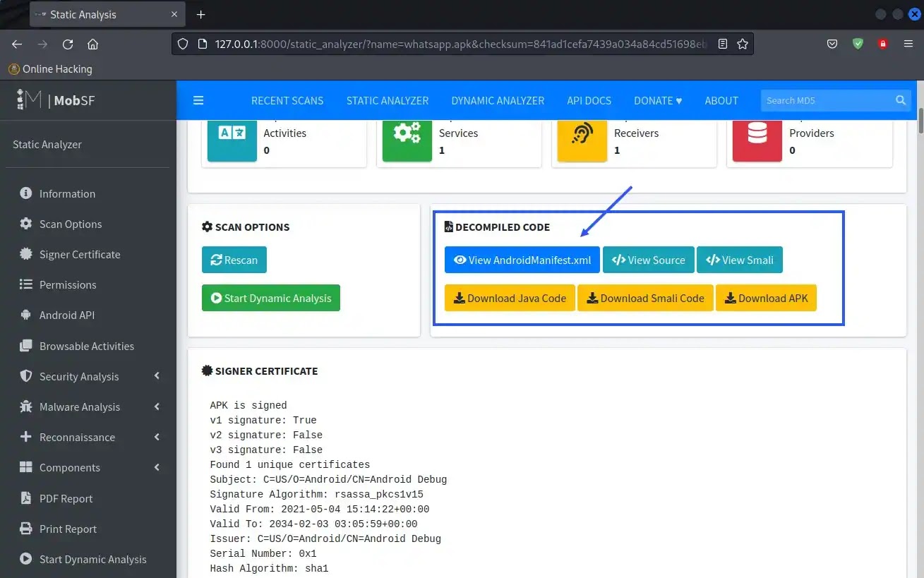
Task: Click the page vertical scrollbar thumb
Action: [920, 120]
